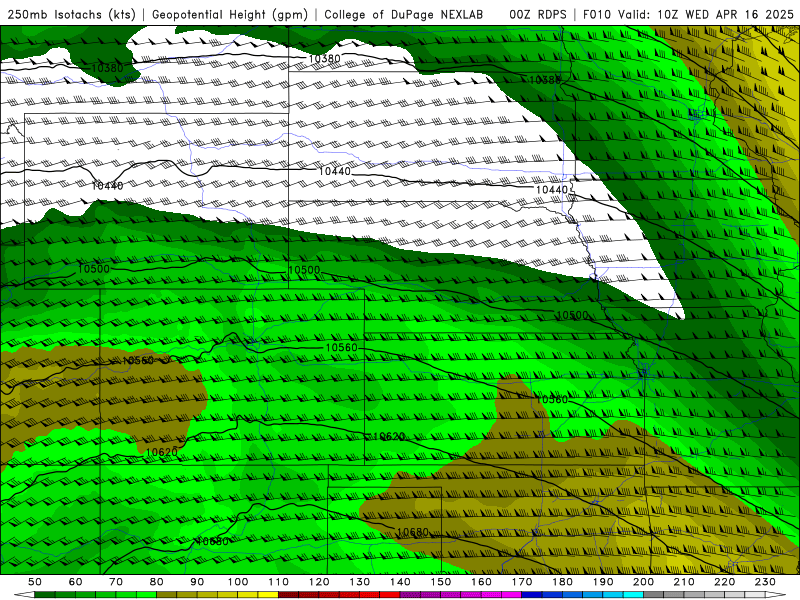Click the 180 label on the color scale
This screenshot has width=800, height=600.
coord(562,582)
